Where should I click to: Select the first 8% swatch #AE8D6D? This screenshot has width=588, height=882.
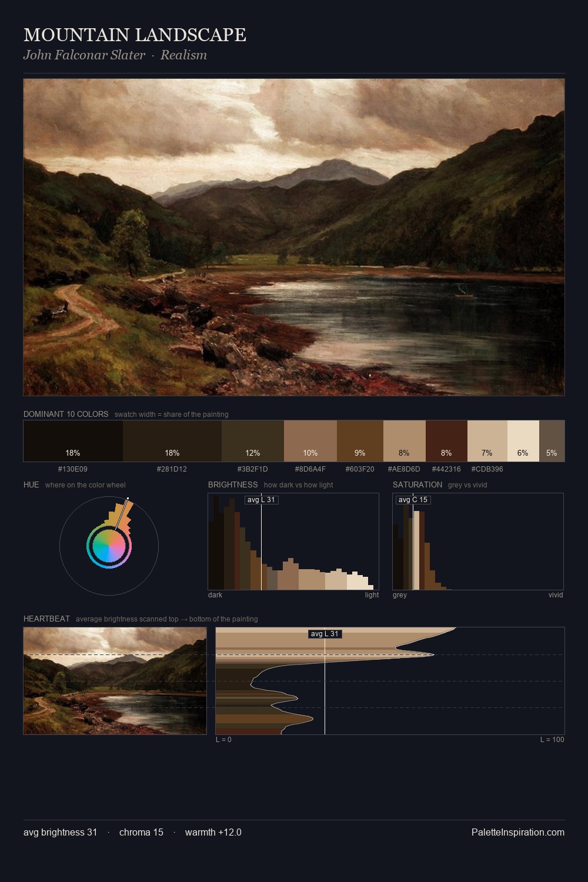click(x=405, y=441)
